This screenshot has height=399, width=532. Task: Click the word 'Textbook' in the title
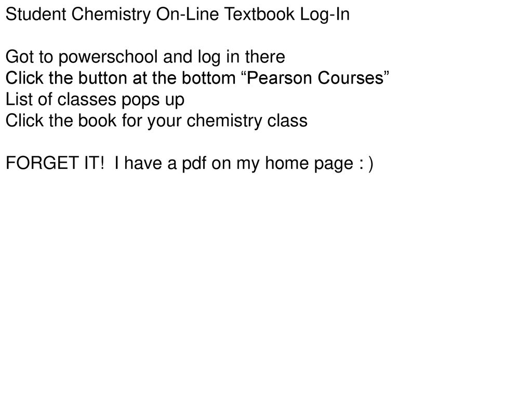click(260, 14)
